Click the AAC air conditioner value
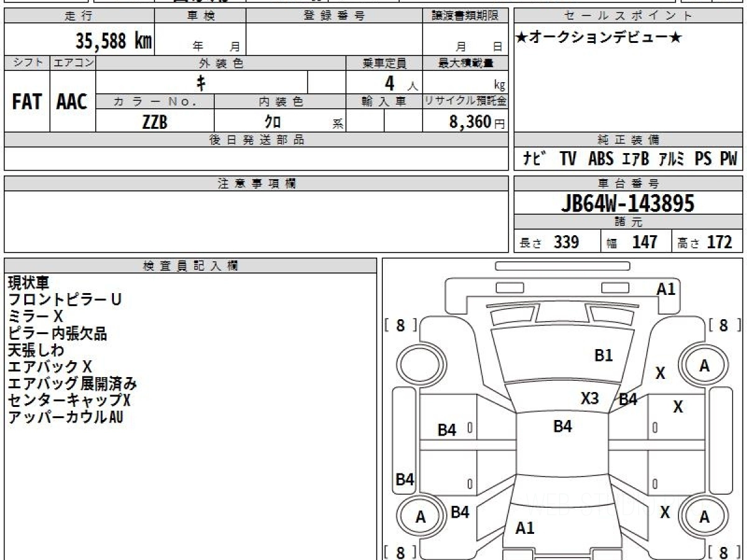Image resolution: width=747 pixels, height=560 pixels. coord(72,101)
